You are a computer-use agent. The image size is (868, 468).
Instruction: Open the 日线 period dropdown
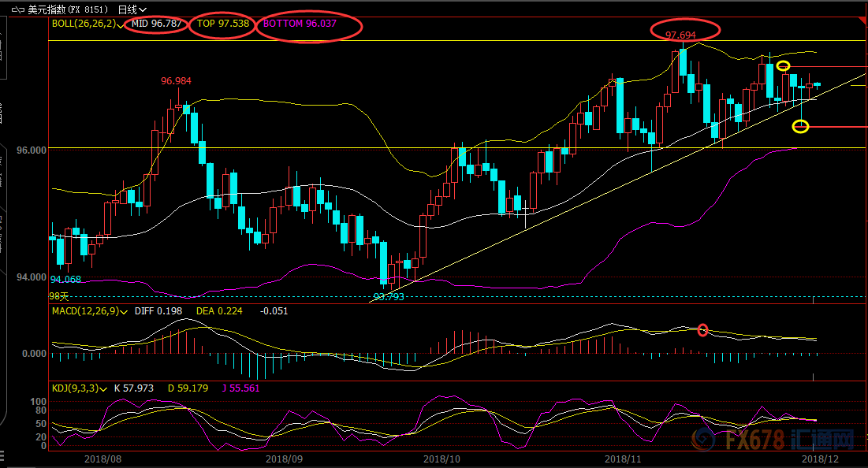pyautogui.click(x=132, y=9)
